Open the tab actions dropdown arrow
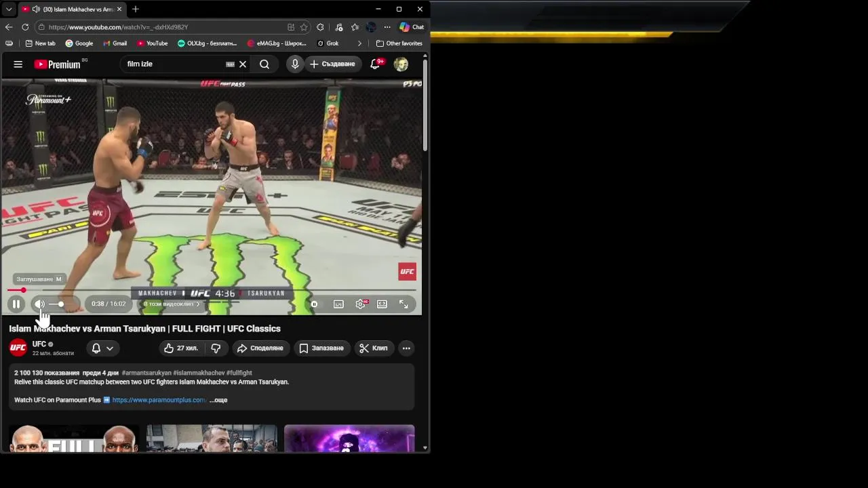Viewport: 868px width, 488px height. tap(9, 9)
